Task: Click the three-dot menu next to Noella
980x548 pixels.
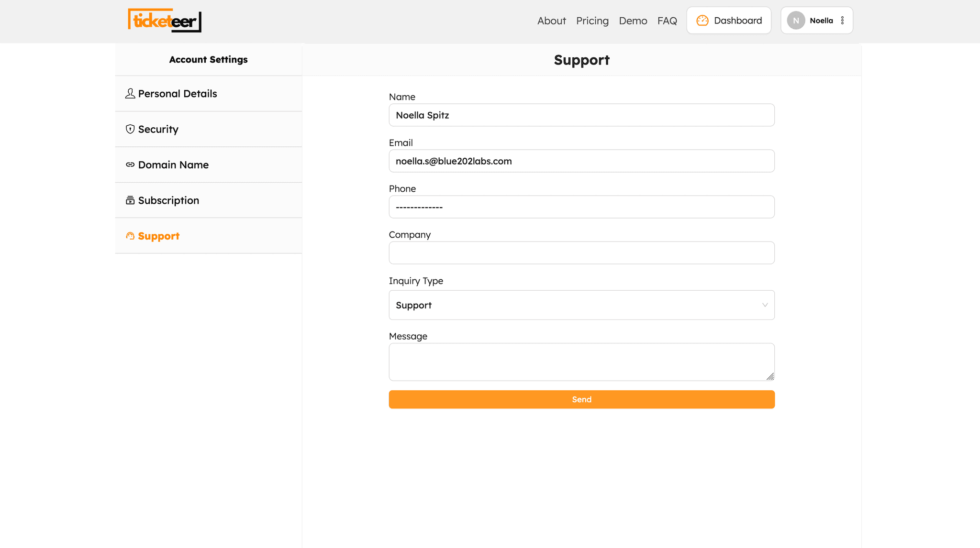Action: [842, 20]
